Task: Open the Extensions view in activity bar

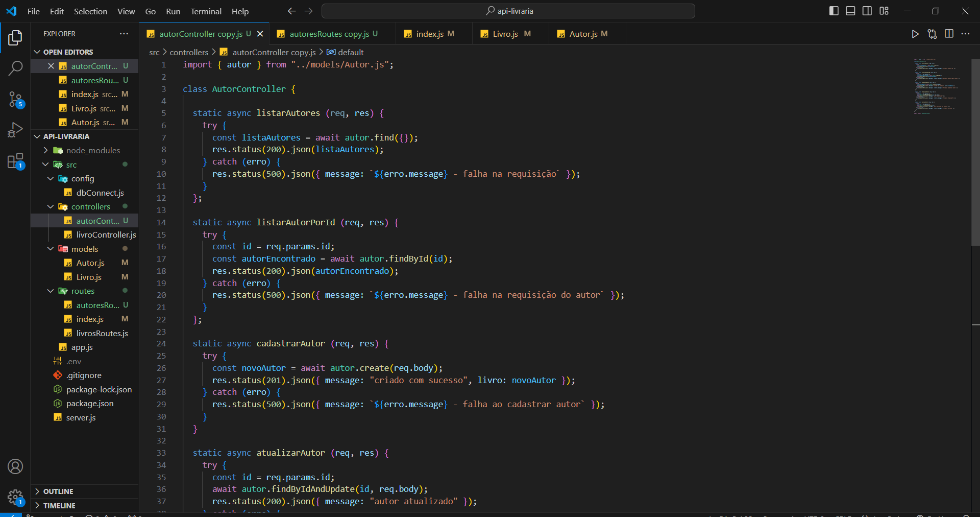Action: point(15,161)
